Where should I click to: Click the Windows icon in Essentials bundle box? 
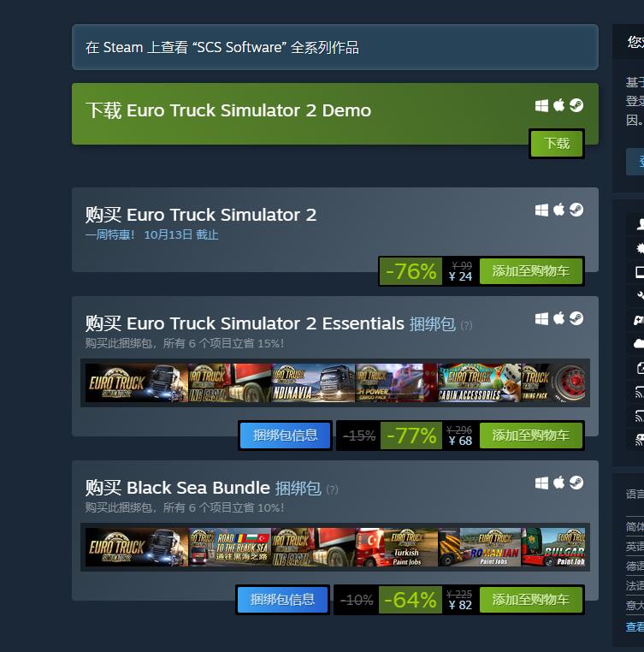541,319
